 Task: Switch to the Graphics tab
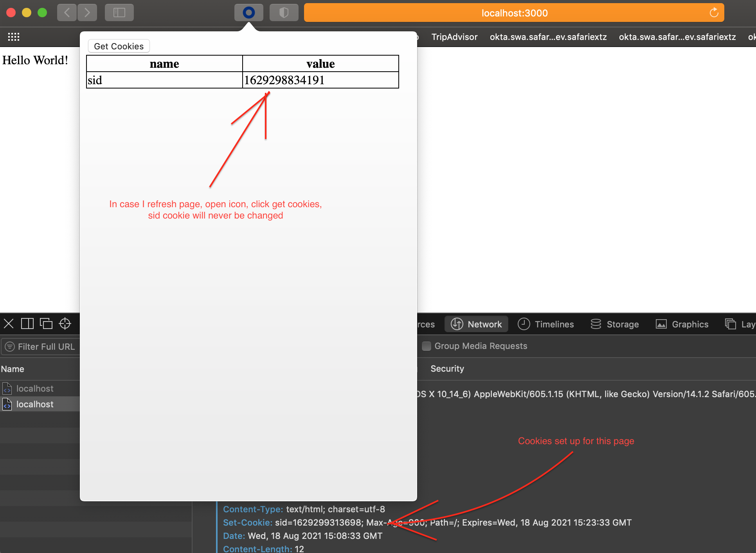[x=682, y=324]
